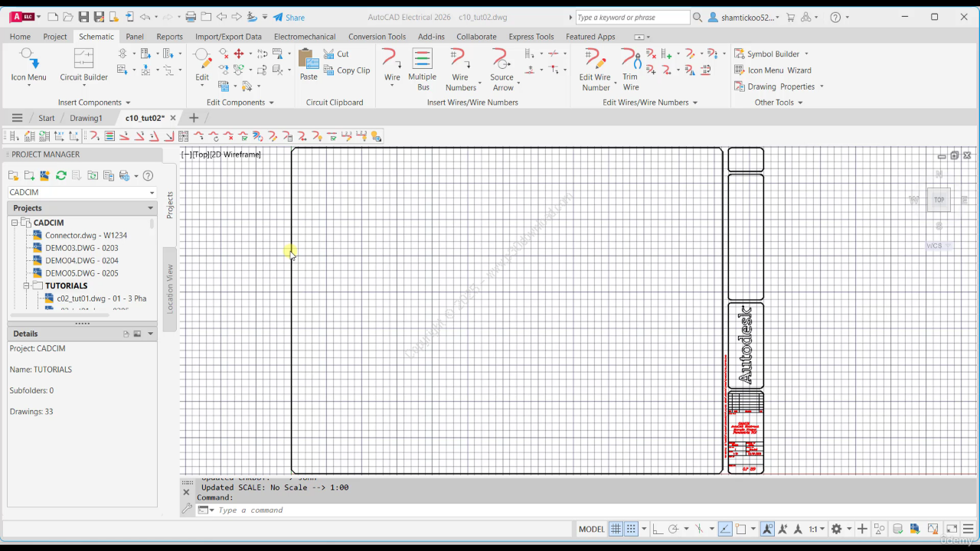
Task: Click the Paste clipboard icon
Action: click(x=309, y=64)
